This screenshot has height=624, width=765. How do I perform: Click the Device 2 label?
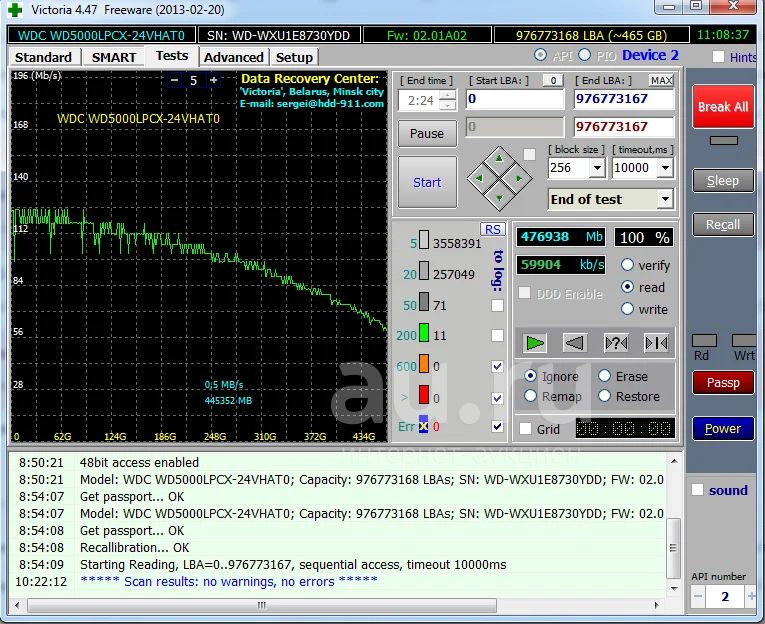650,55
